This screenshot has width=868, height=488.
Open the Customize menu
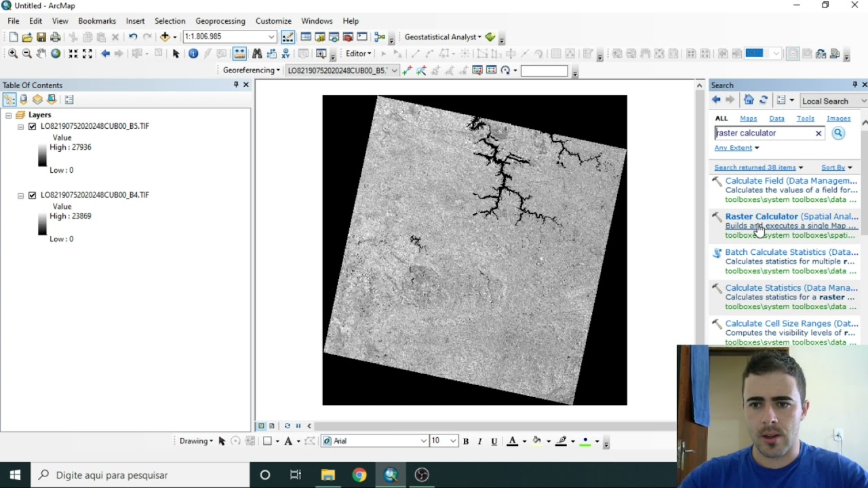click(273, 21)
